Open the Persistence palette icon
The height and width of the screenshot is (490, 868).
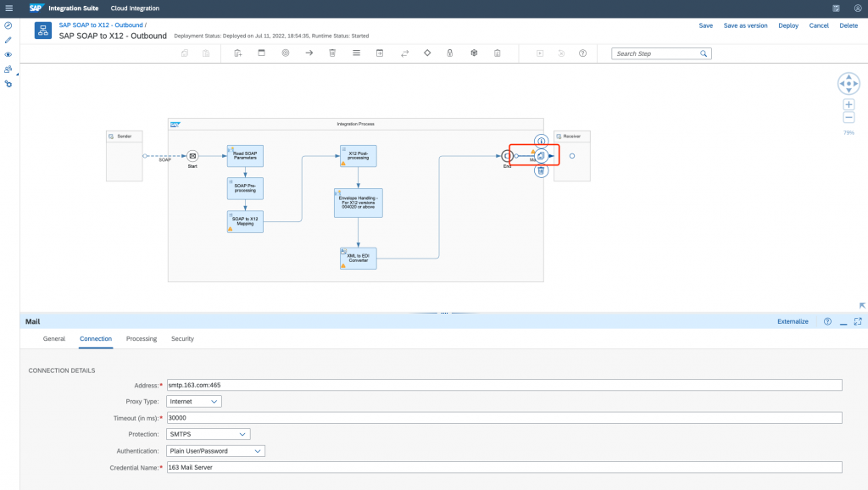click(x=475, y=53)
